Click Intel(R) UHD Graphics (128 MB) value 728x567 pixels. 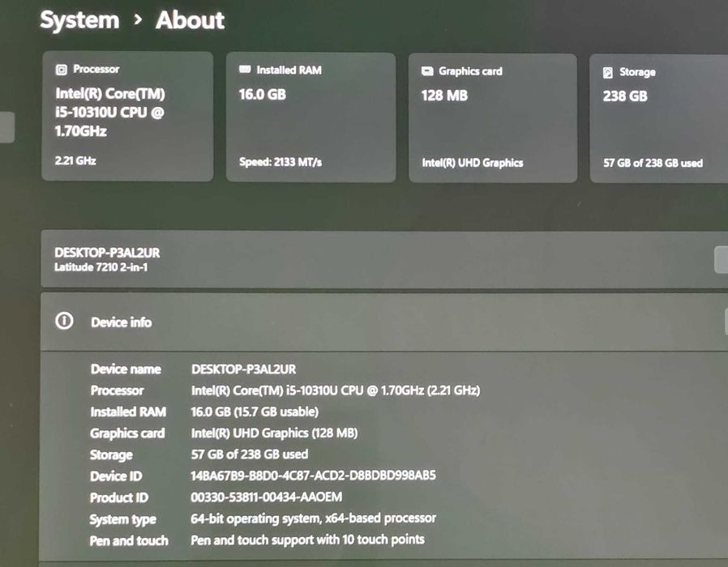(x=274, y=433)
